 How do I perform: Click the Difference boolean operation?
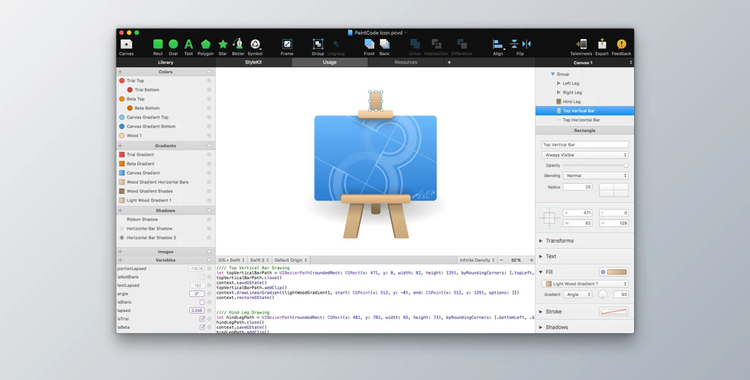tap(462, 47)
